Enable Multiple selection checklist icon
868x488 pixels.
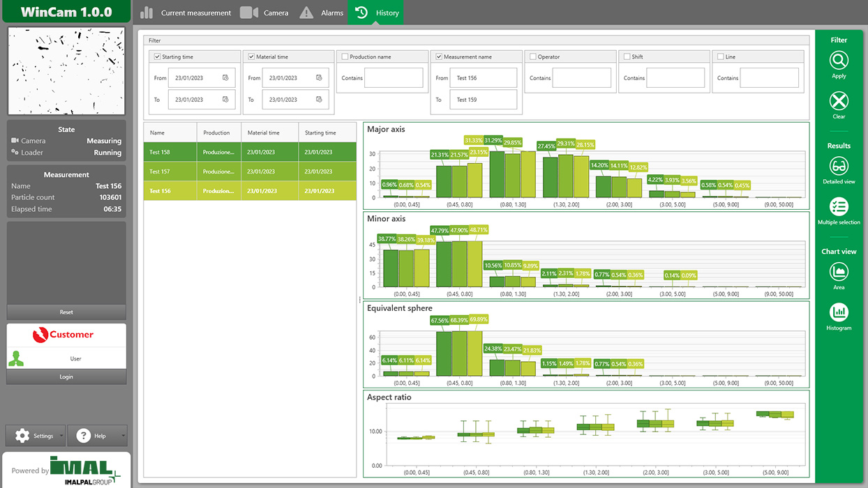[x=839, y=206]
